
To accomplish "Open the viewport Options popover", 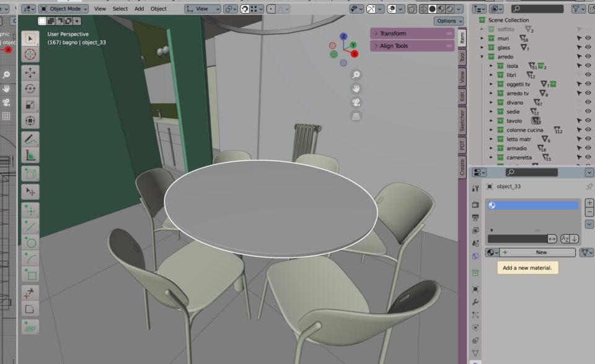I will (x=449, y=20).
